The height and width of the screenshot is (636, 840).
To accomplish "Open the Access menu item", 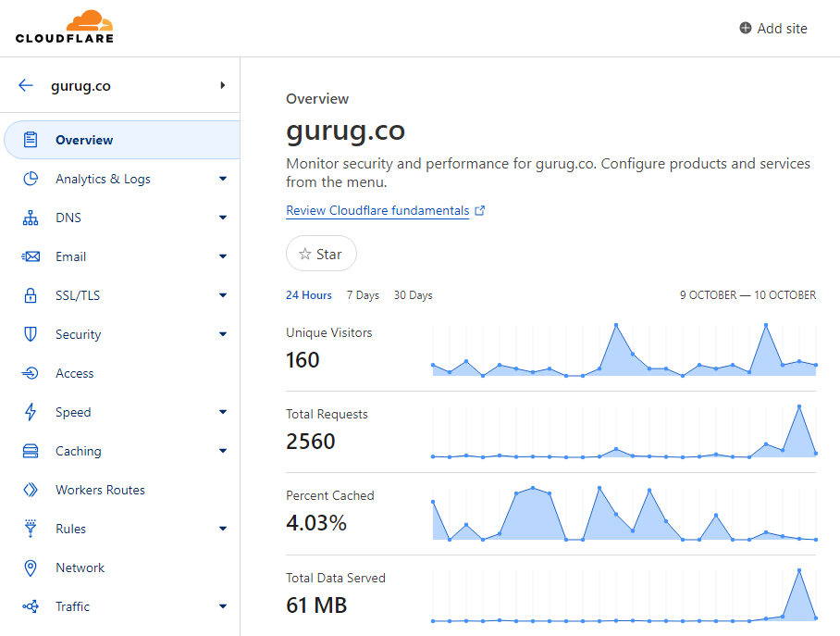I will pos(122,373).
